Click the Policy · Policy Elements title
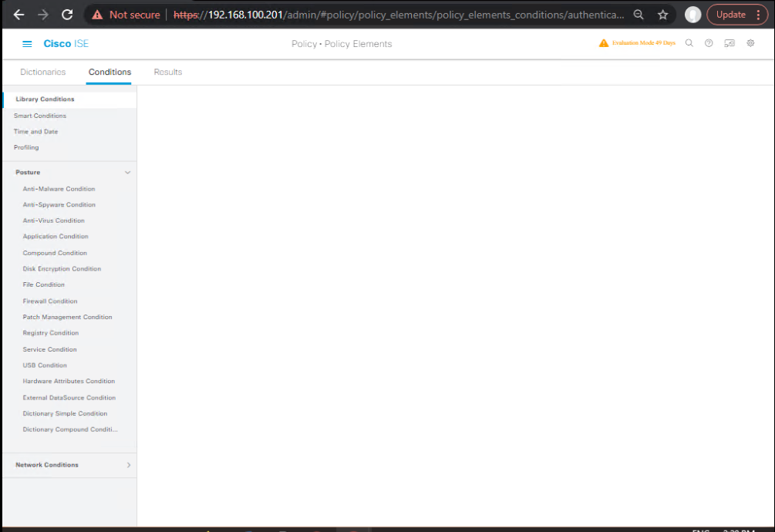775x532 pixels. click(x=342, y=44)
